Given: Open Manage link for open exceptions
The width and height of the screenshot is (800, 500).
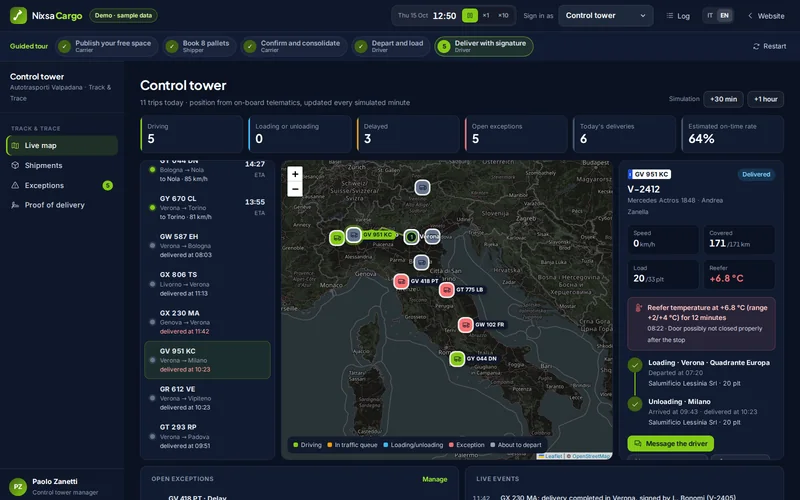Looking at the screenshot, I should 435,479.
